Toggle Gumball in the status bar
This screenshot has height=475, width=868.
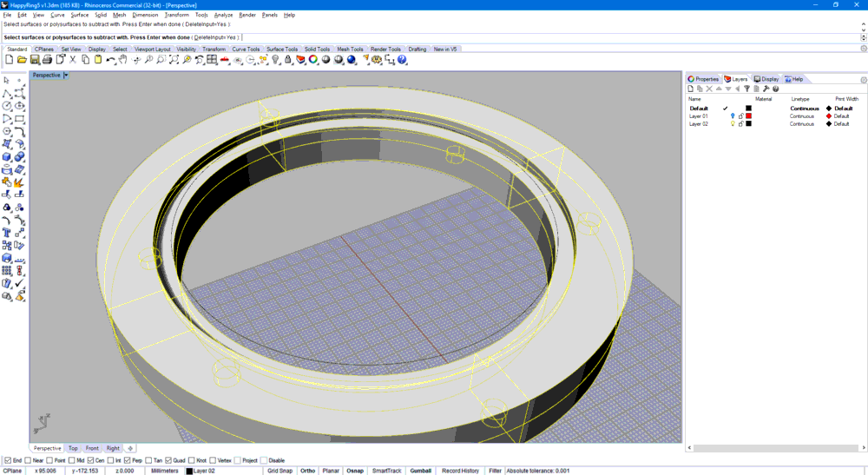(x=420, y=471)
